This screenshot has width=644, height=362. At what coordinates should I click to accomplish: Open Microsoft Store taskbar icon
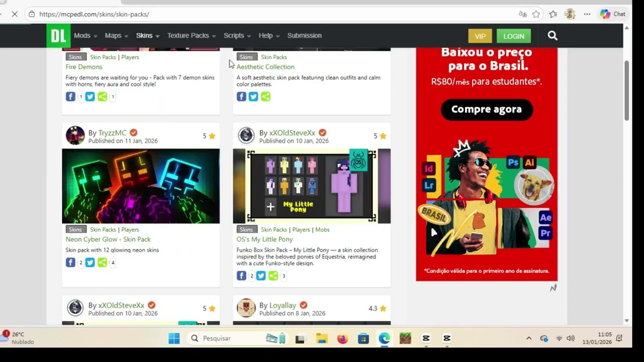[363, 338]
